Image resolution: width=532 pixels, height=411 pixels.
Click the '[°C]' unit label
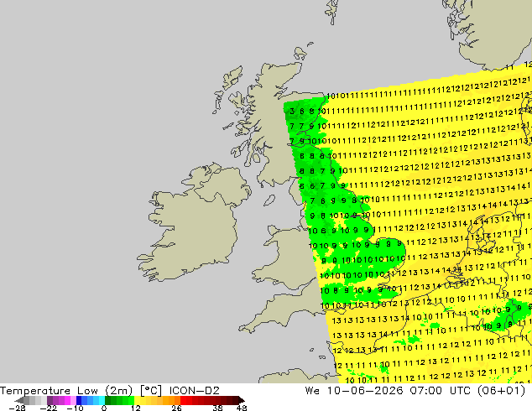click(x=151, y=391)
